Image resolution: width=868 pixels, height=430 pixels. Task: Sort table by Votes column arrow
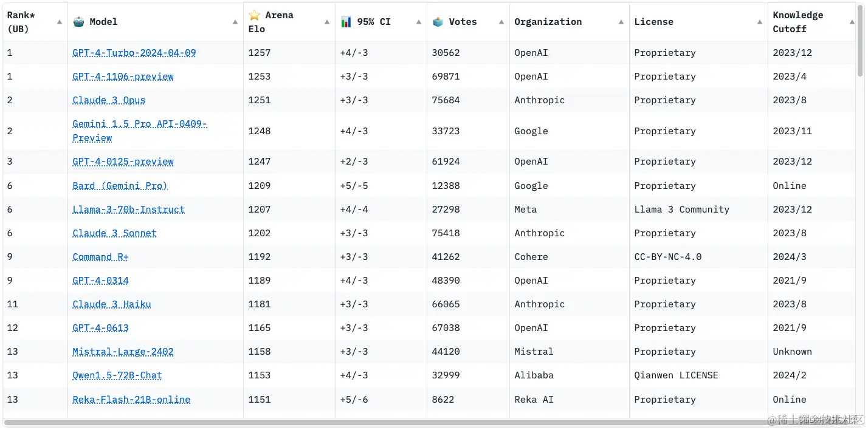(x=501, y=22)
